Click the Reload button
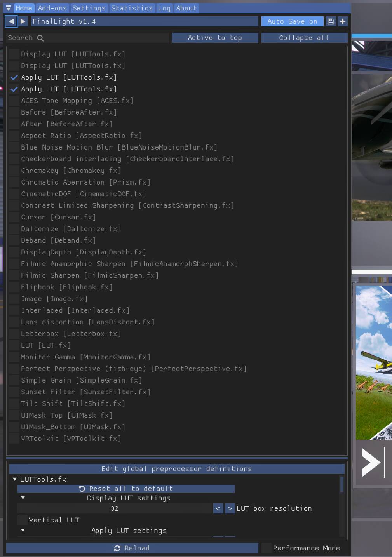Image resolution: width=392 pixels, height=557 pixels. pos(132,548)
